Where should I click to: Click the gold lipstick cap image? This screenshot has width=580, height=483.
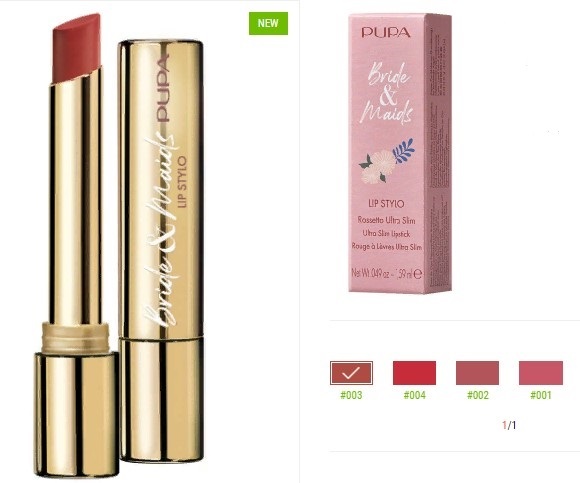(160, 251)
